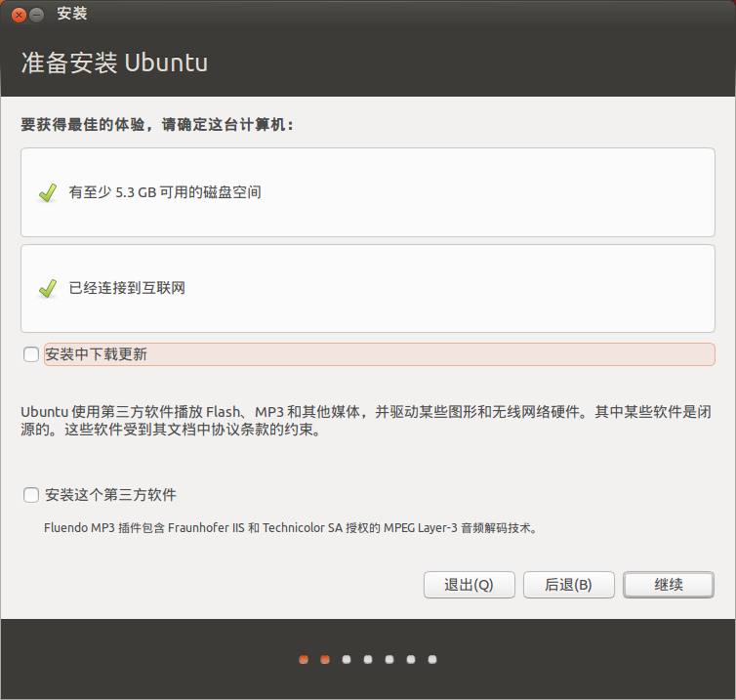
Task: Enable the 安装中下载更新 checkbox
Action: (31, 354)
